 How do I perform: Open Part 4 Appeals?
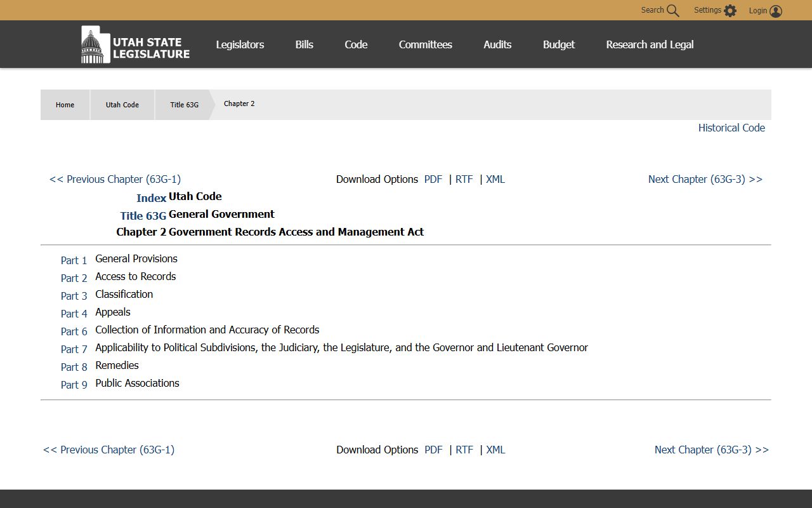(x=74, y=314)
